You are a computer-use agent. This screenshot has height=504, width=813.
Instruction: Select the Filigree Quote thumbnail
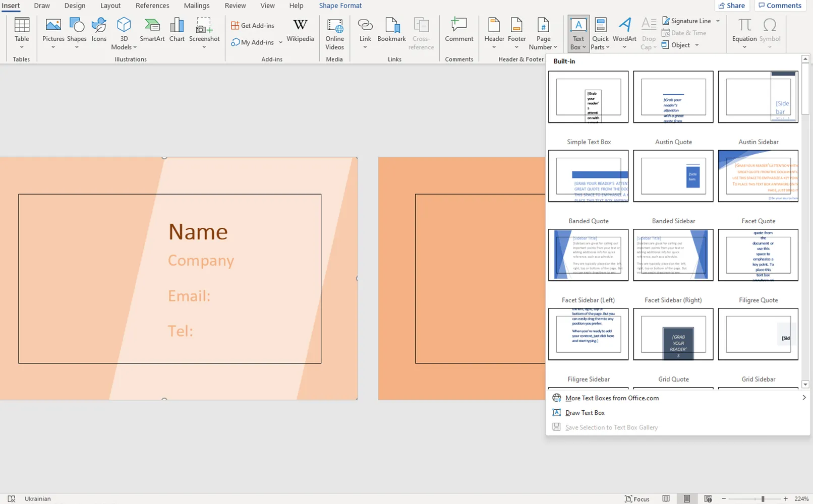click(x=758, y=255)
